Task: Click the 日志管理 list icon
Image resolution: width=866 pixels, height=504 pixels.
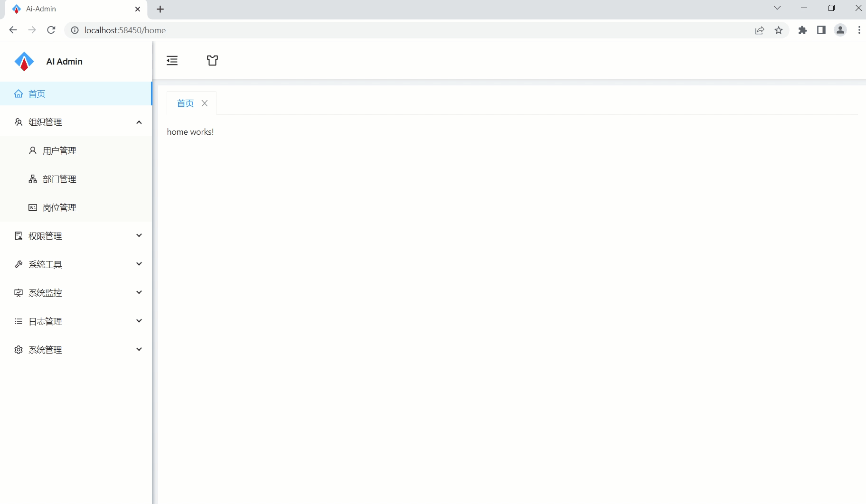Action: 19,321
